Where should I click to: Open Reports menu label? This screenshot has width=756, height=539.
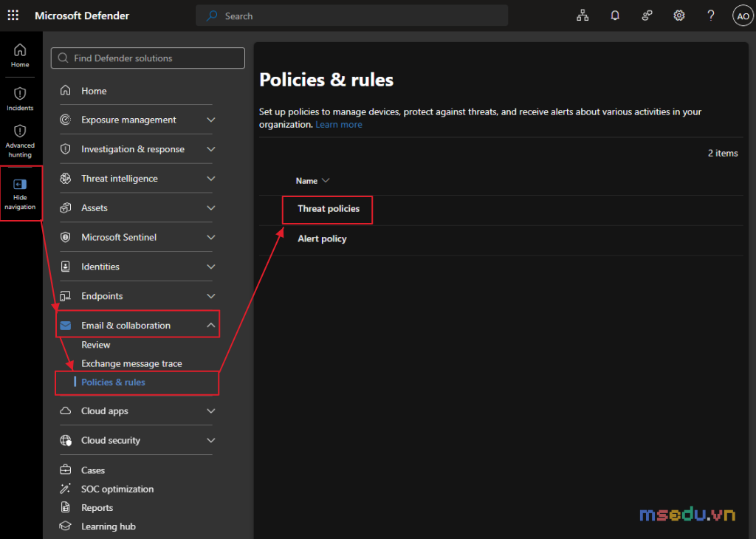pyautogui.click(x=97, y=508)
